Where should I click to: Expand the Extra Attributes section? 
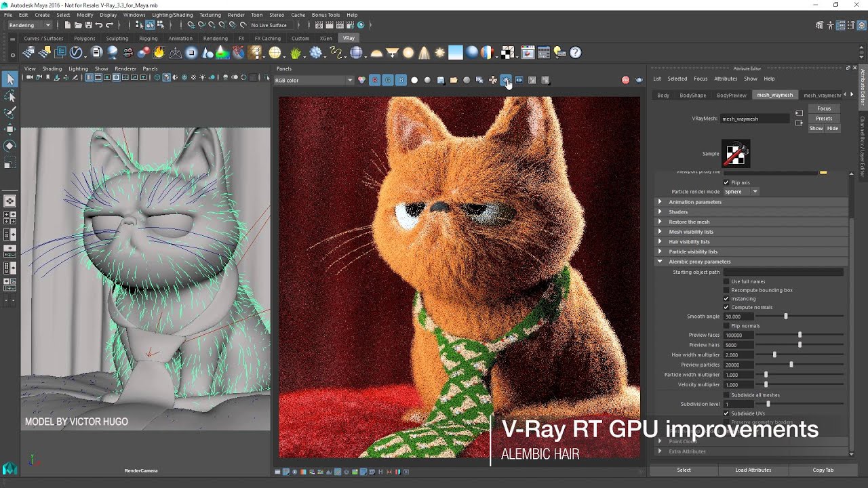click(x=751, y=451)
